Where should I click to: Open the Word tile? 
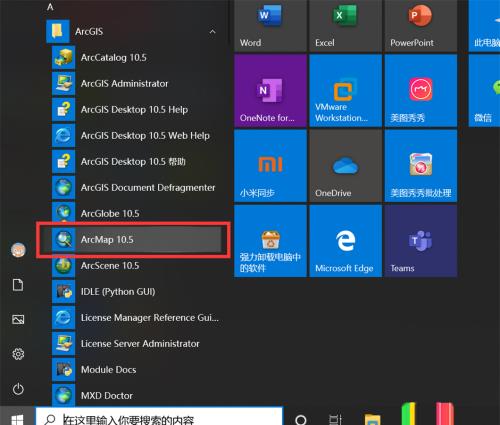(x=270, y=26)
